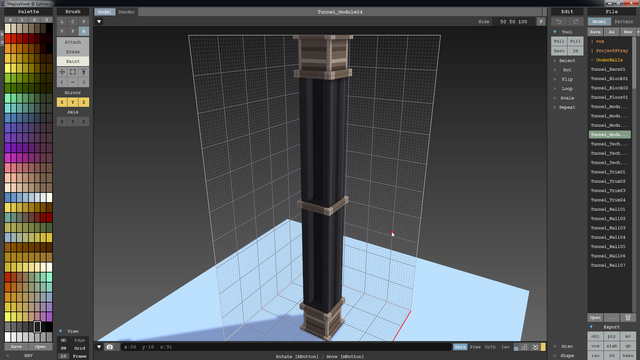Screen dimensions: 640x360
Task: Toggle Axis Z lock
Action: click(84, 122)
